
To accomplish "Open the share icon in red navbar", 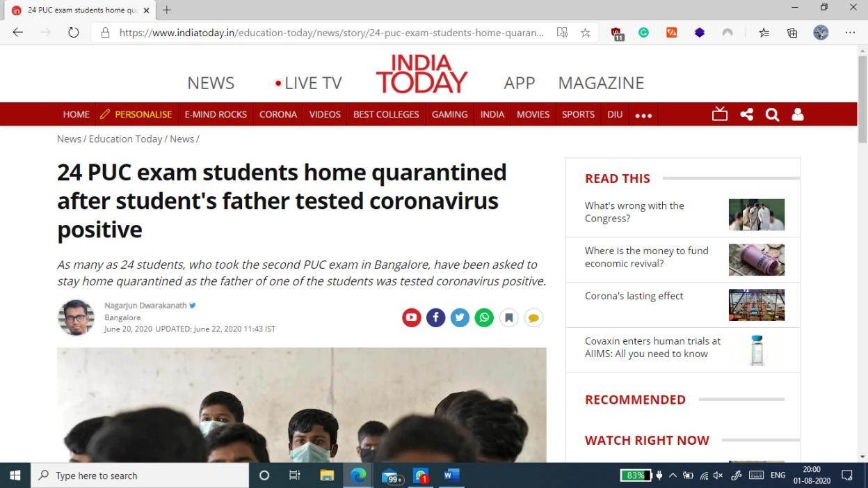I will tap(747, 114).
